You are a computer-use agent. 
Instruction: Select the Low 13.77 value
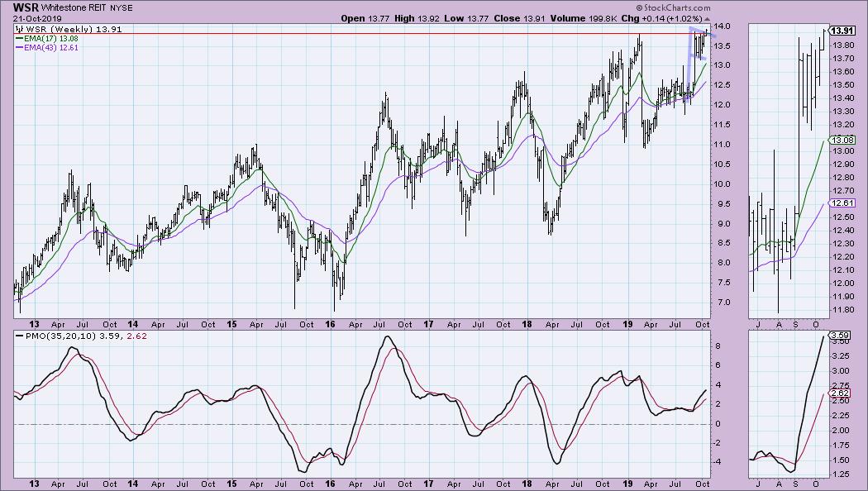coord(466,18)
